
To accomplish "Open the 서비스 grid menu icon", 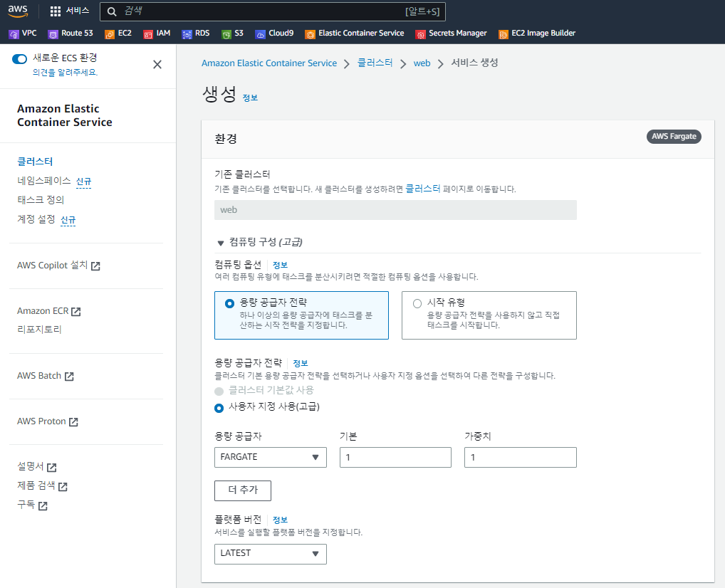I will tap(56, 11).
